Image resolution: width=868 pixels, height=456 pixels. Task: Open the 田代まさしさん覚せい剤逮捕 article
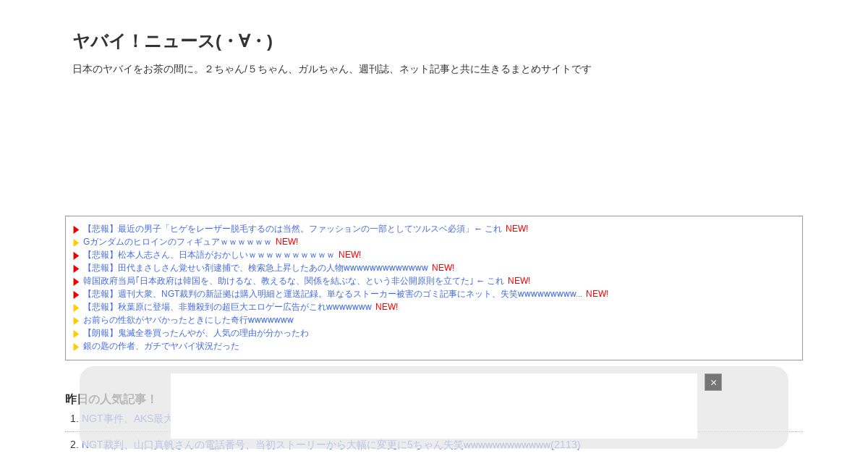pyautogui.click(x=255, y=268)
